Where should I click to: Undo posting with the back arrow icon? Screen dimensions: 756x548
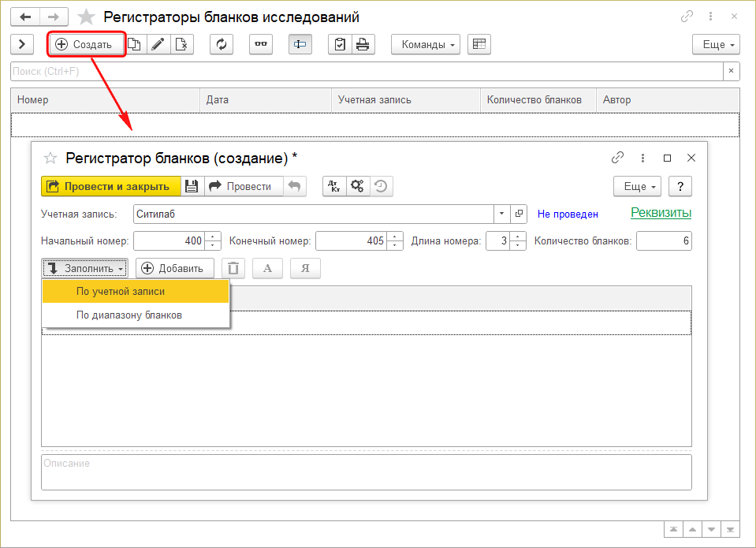pyautogui.click(x=295, y=186)
